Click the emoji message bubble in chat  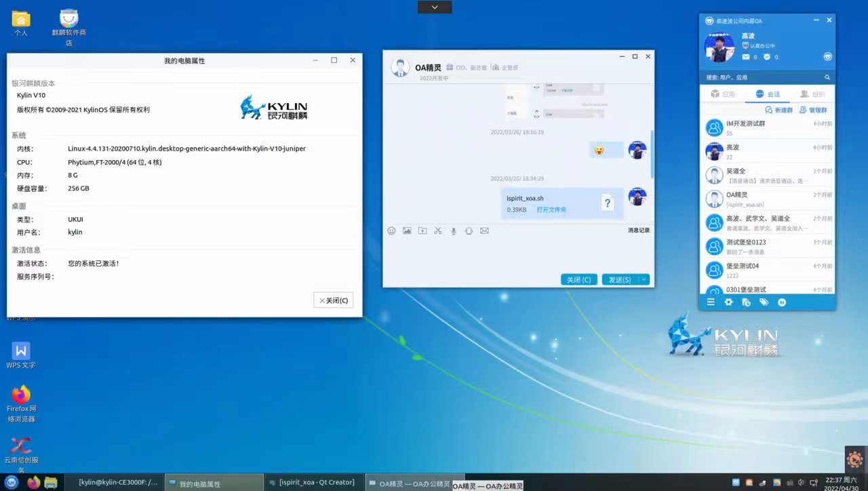(x=606, y=150)
